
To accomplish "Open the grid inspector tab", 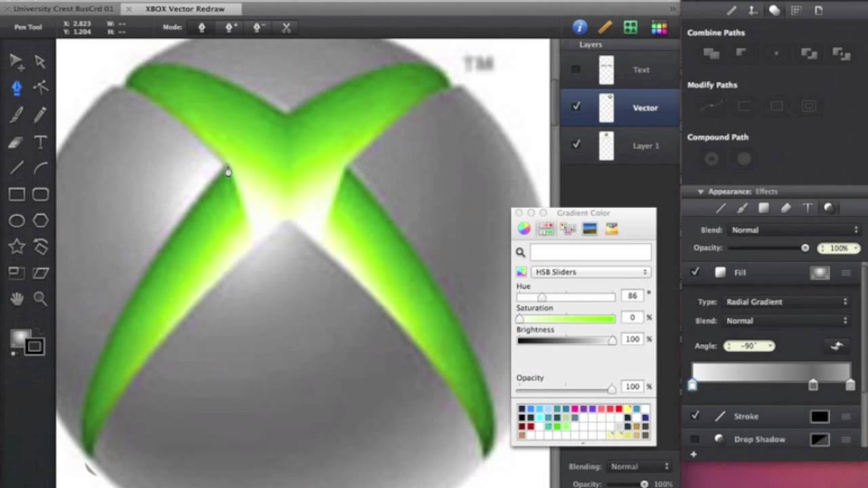I will [x=796, y=10].
